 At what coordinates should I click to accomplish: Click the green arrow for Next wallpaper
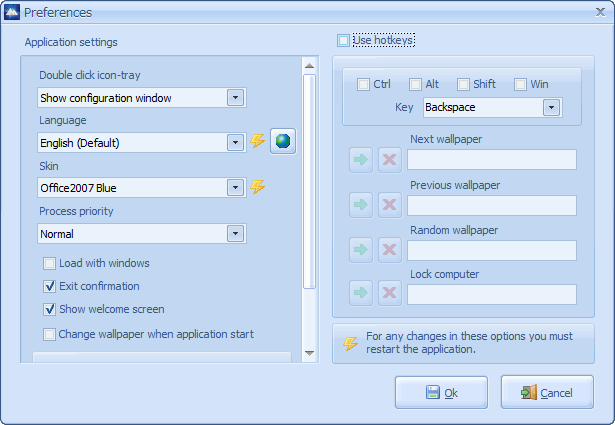pyautogui.click(x=361, y=160)
